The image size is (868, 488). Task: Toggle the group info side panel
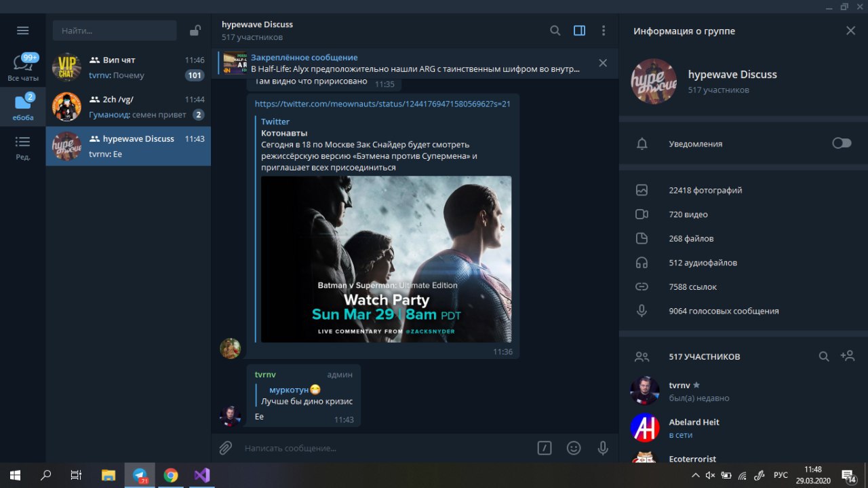click(x=579, y=31)
